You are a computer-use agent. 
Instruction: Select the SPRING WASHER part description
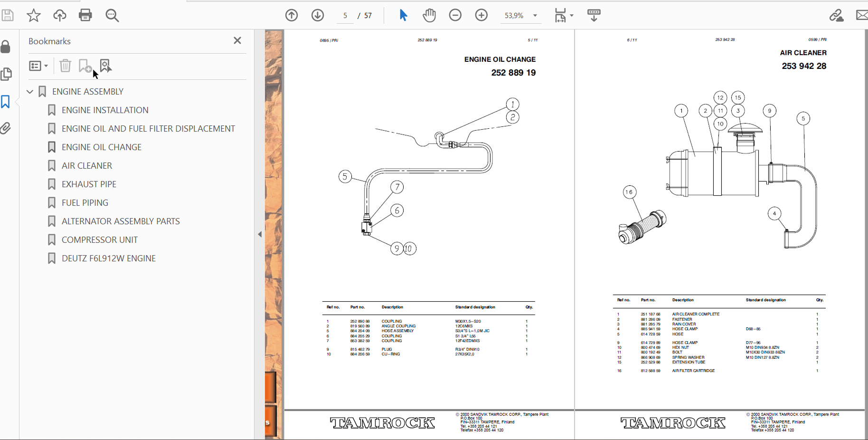[688, 357]
